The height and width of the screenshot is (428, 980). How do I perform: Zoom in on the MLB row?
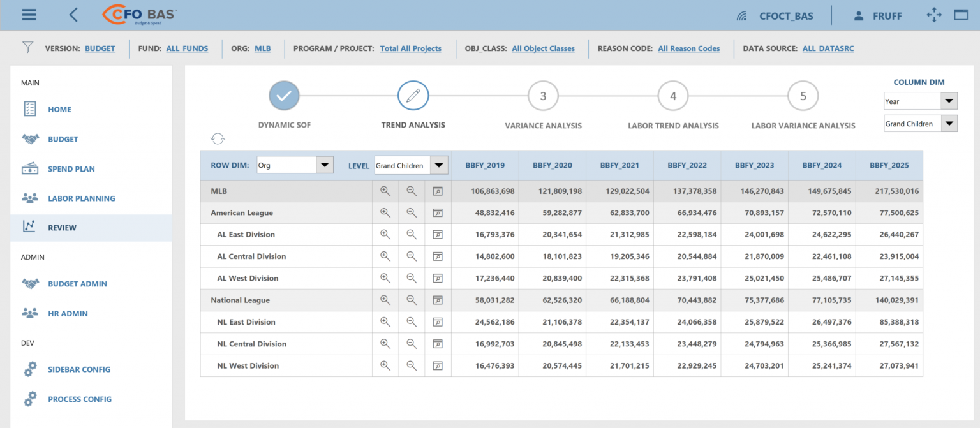(x=385, y=191)
